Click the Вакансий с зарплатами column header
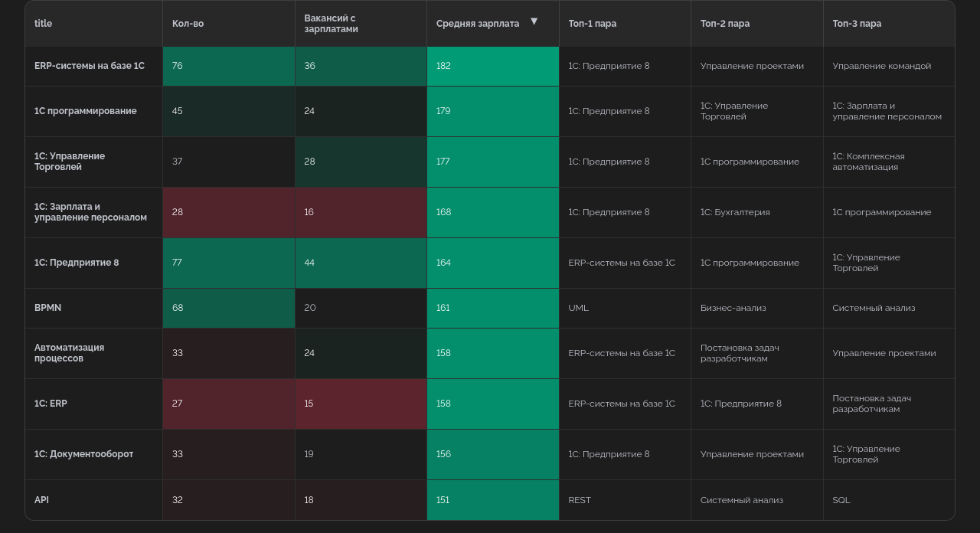 tap(331, 24)
